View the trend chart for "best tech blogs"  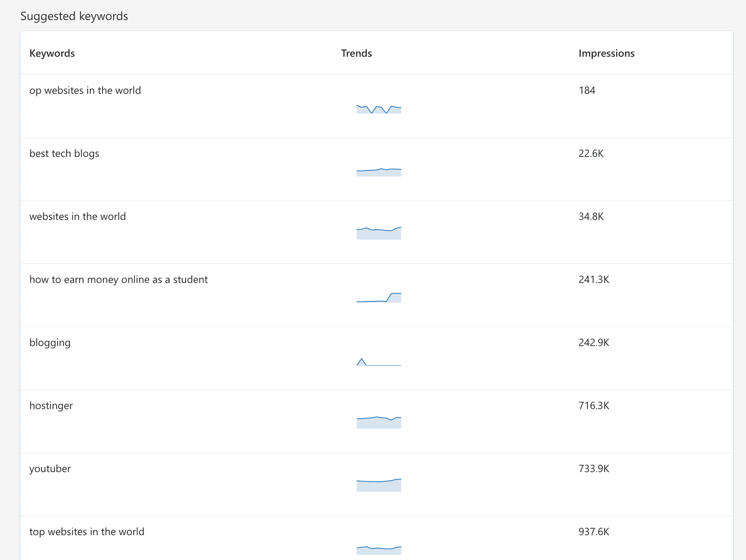(x=378, y=171)
